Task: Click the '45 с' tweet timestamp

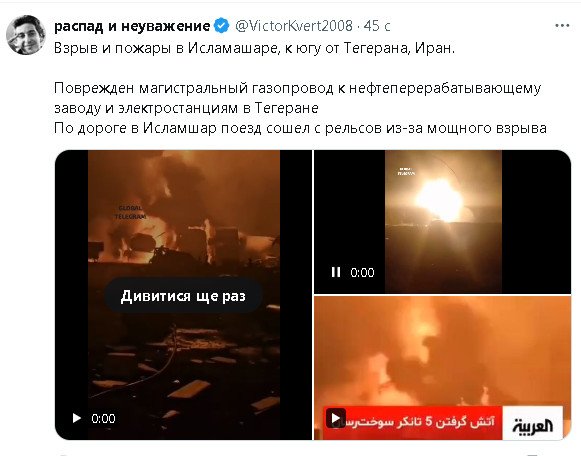Action: (377, 26)
